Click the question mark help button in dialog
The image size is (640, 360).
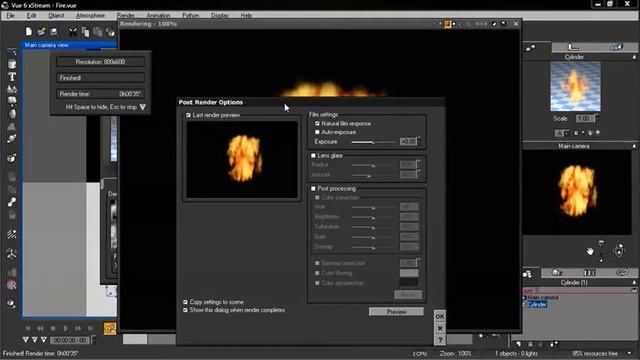(440, 340)
